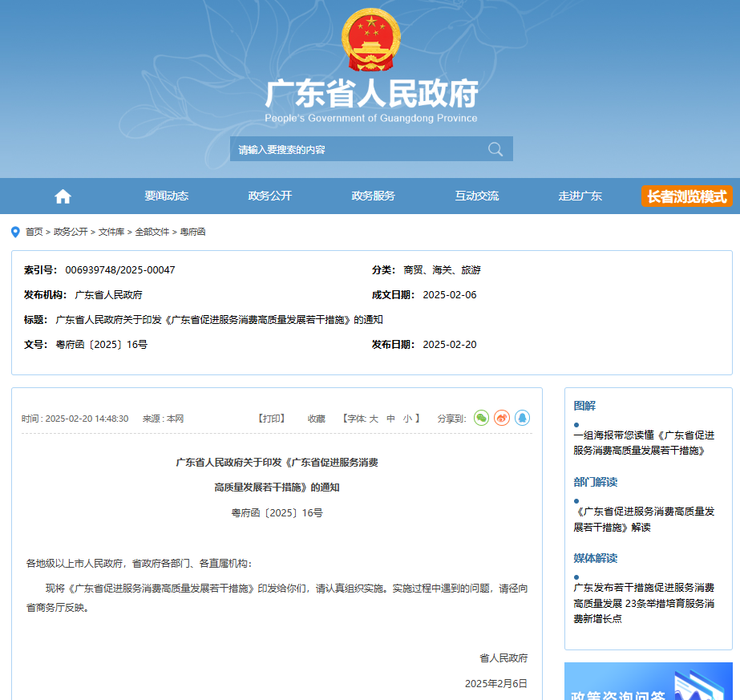The image size is (740, 700).
Task: Click the location pin breadcrumb icon
Action: (x=15, y=232)
